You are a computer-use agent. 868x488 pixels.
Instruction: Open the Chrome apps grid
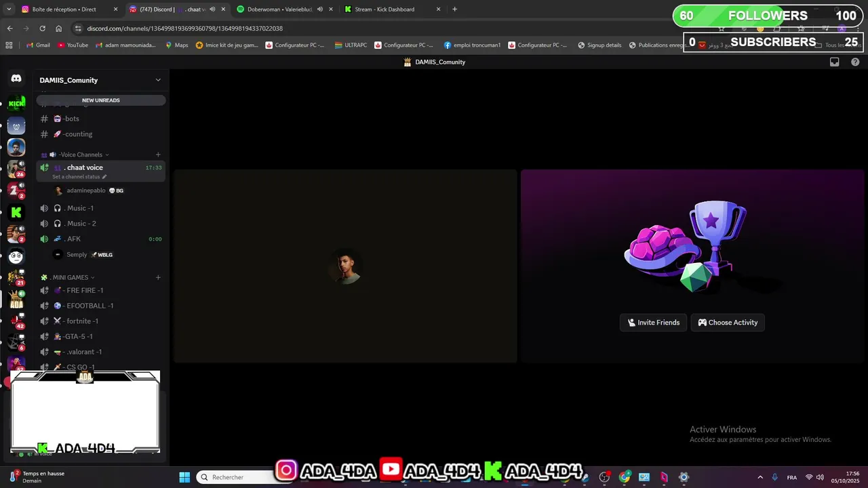pos(9,45)
